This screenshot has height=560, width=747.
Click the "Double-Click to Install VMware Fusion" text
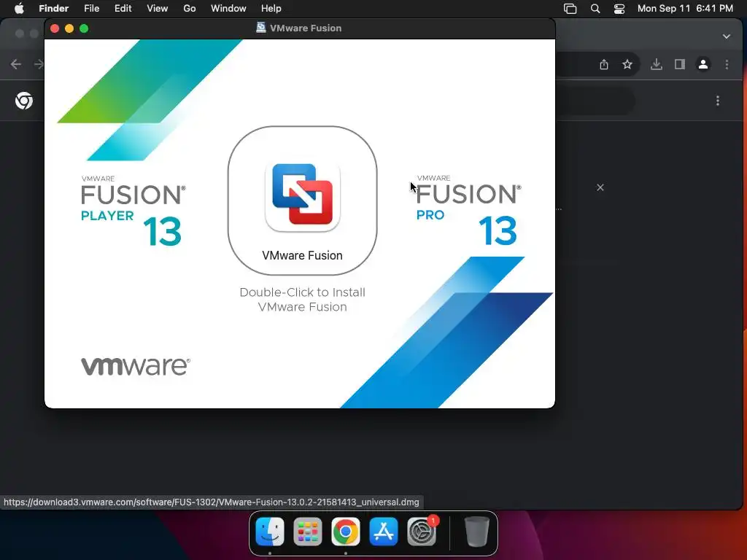(x=303, y=300)
